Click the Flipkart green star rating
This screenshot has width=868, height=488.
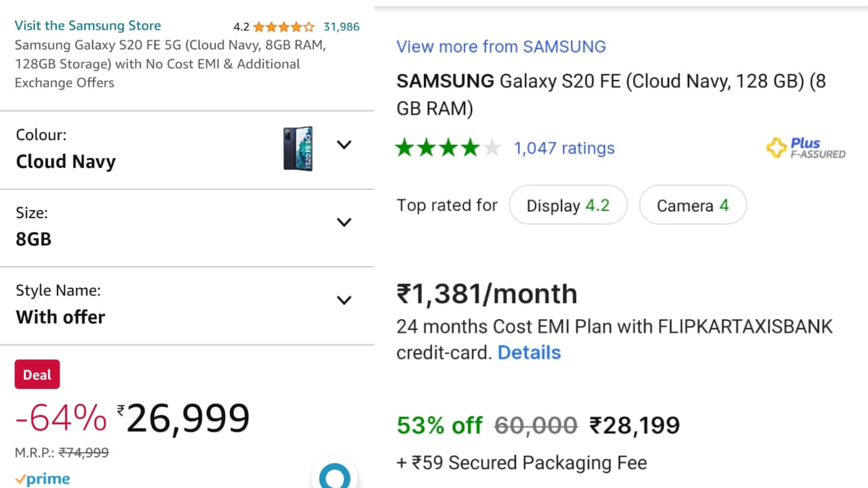[448, 148]
